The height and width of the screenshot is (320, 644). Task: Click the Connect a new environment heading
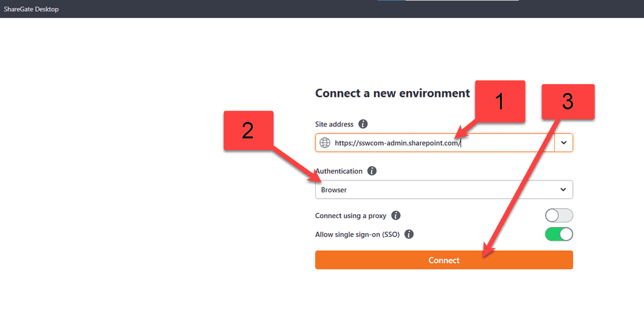pos(392,93)
